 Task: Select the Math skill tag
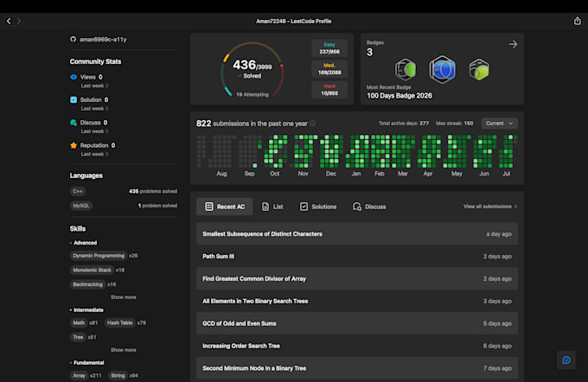tap(79, 322)
